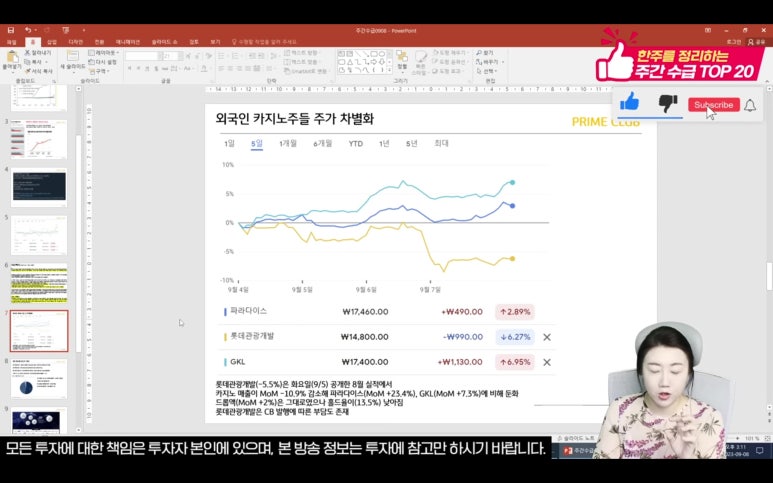Toggle numbered list in paragraph group
This screenshot has height=483, width=773.
point(235,56)
